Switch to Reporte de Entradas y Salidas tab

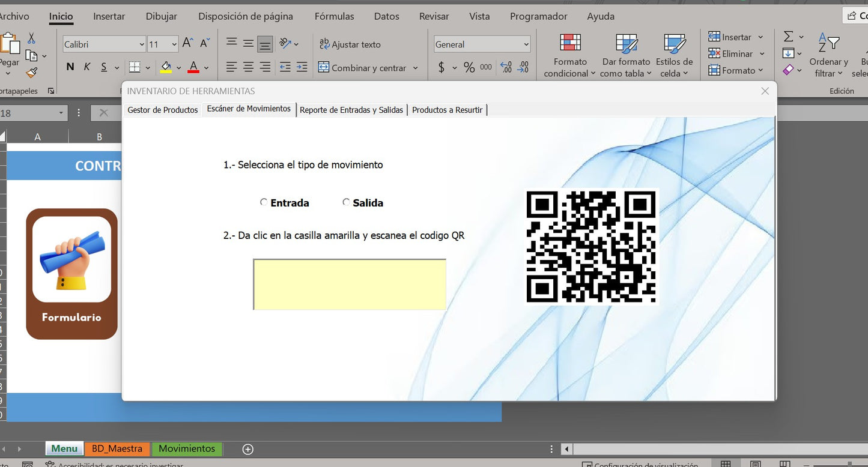[351, 110]
